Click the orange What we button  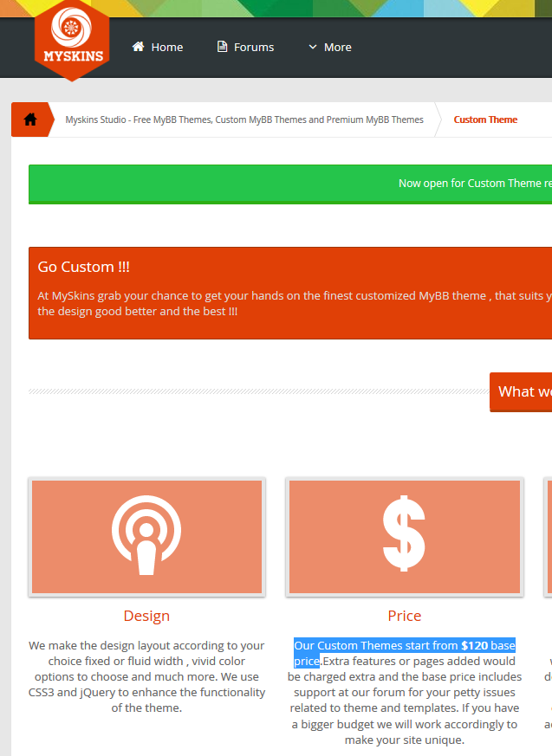[x=521, y=391]
